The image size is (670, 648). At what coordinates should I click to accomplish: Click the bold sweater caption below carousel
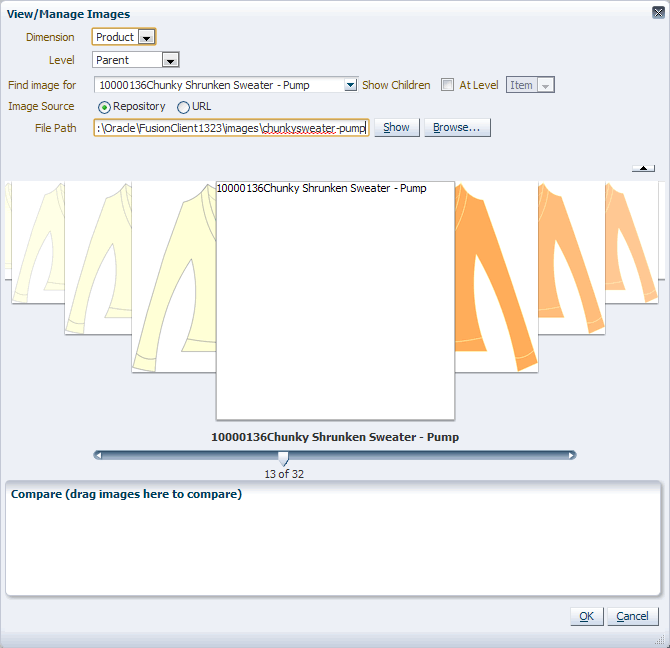coord(335,437)
